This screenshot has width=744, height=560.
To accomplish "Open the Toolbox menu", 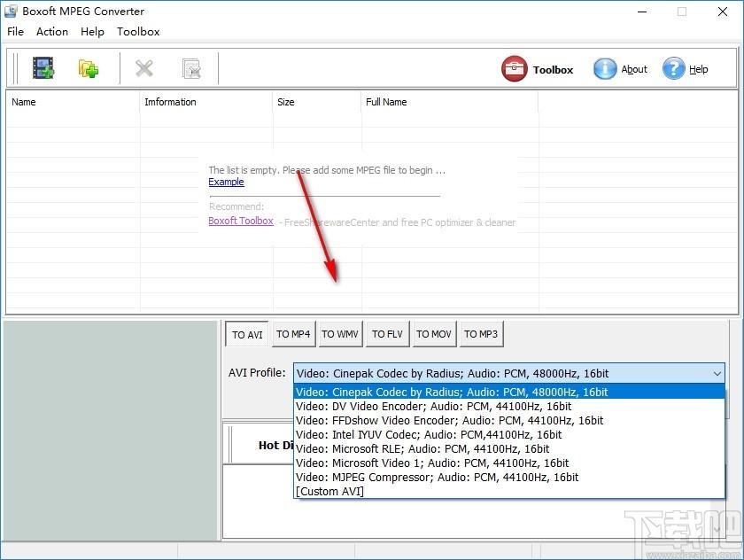I will [138, 32].
